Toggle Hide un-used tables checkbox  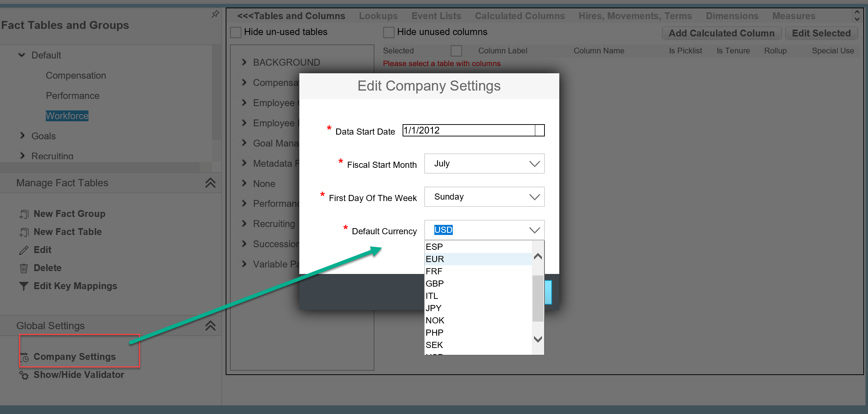pos(236,32)
